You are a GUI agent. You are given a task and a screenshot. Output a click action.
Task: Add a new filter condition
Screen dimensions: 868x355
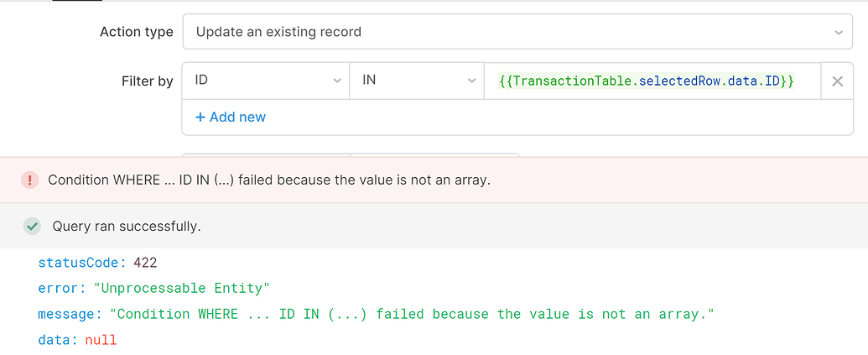tap(231, 117)
